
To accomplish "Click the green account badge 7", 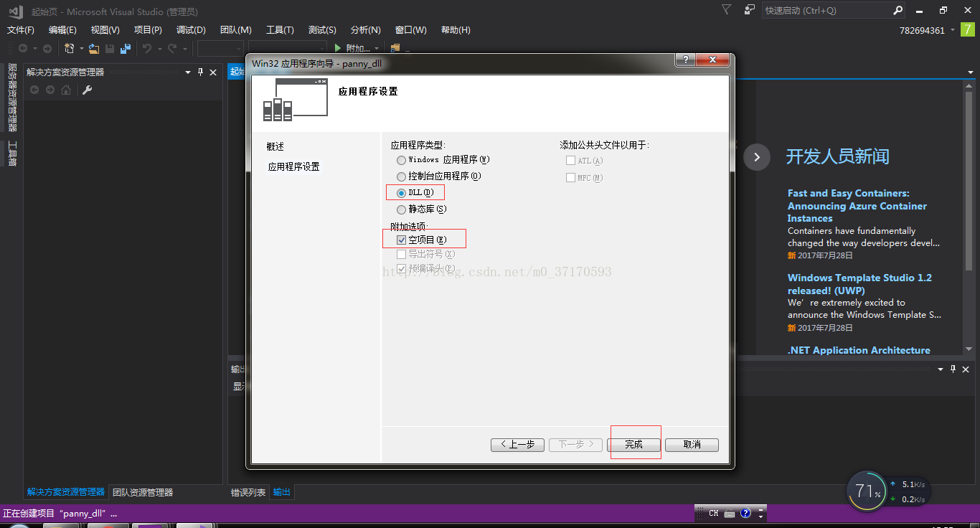I will (x=967, y=29).
